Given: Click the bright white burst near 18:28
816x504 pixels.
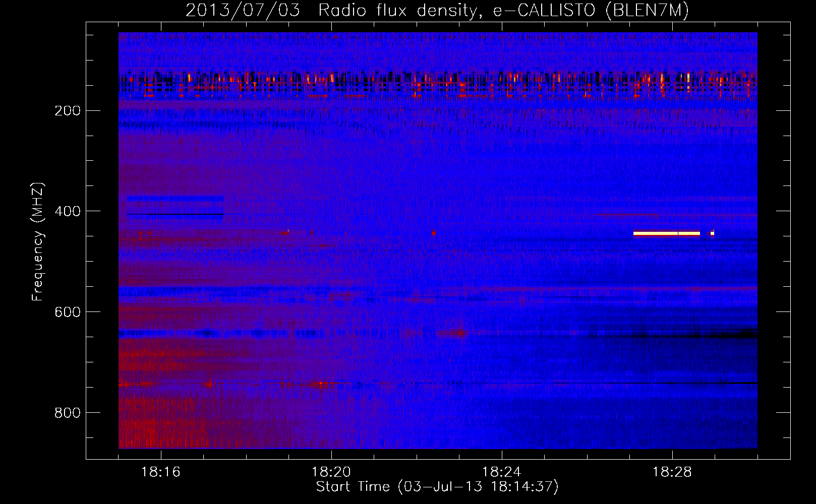Looking at the screenshot, I should 667,233.
